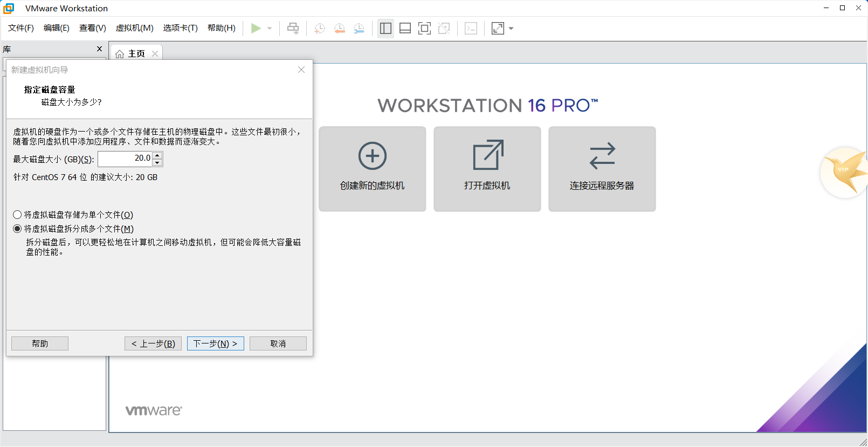
Task: Click the home icon on 主页 tab
Action: pyautogui.click(x=120, y=54)
